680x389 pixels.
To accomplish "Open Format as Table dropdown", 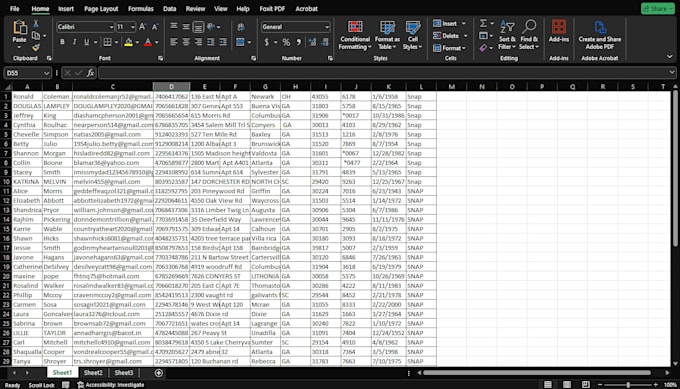I will coord(387,35).
